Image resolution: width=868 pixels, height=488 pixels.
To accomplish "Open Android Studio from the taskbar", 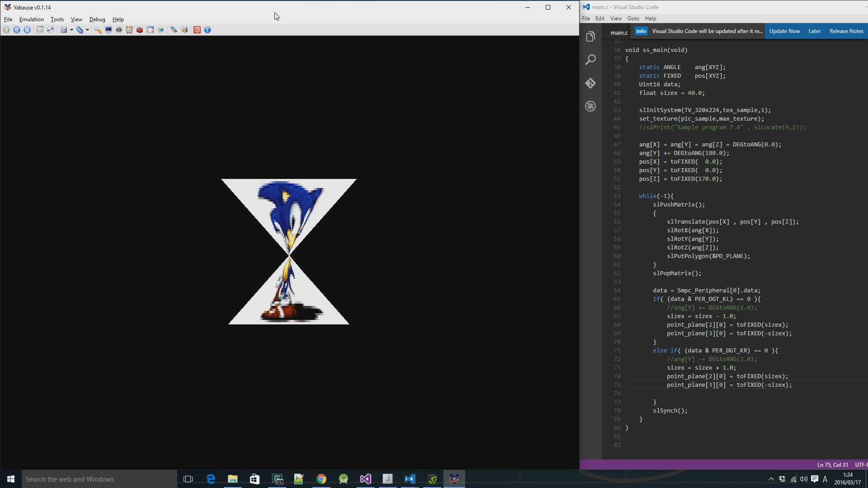I will click(344, 479).
